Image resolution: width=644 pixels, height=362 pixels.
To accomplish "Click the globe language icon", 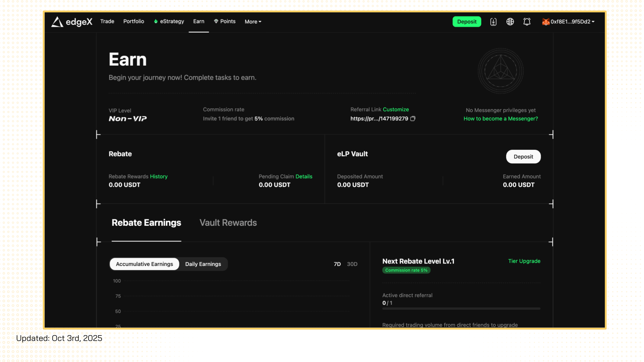I will [510, 22].
